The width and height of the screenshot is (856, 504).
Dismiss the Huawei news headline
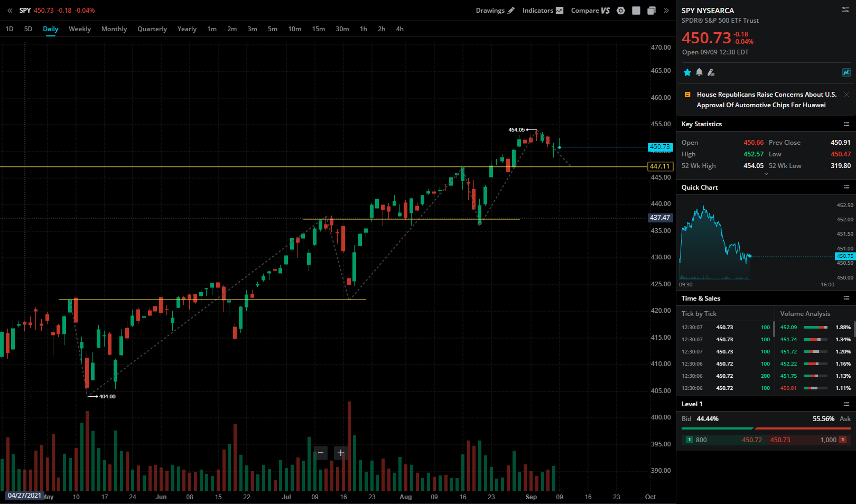tap(846, 95)
